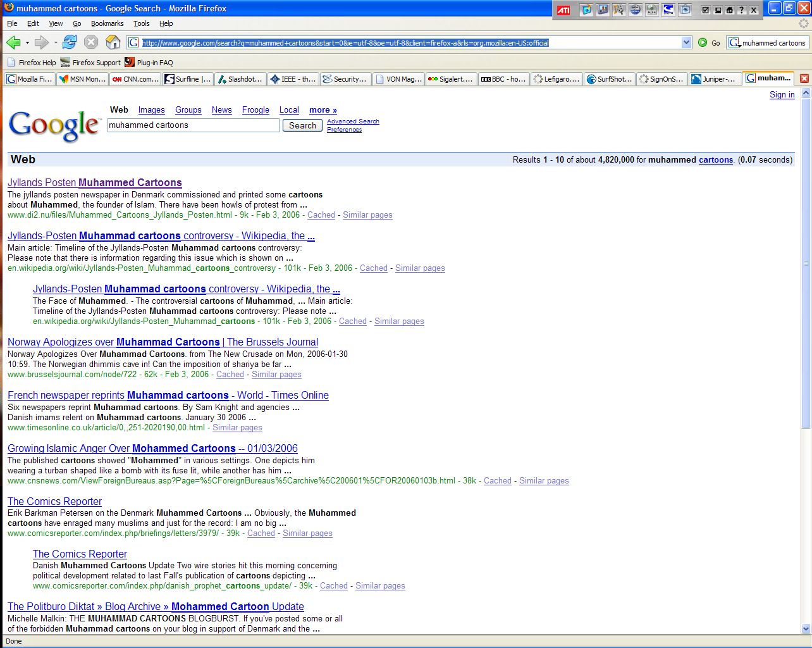The image size is (812, 648).
Task: Click the green Go button icon
Action: 703,42
